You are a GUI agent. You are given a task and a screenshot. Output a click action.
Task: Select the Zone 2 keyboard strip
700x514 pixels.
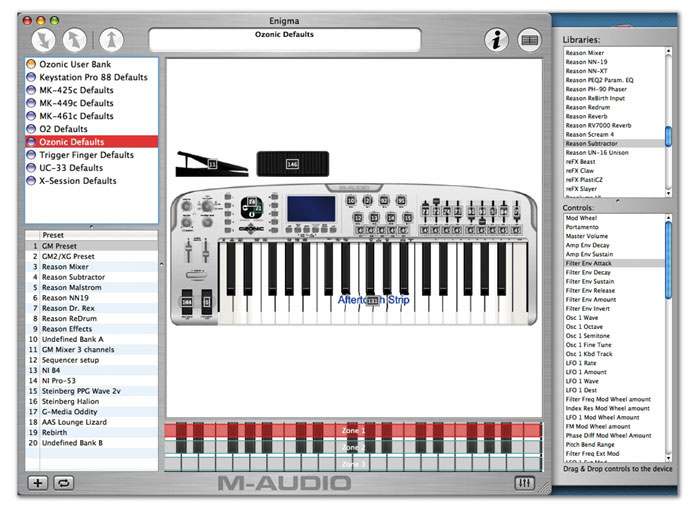(353, 447)
